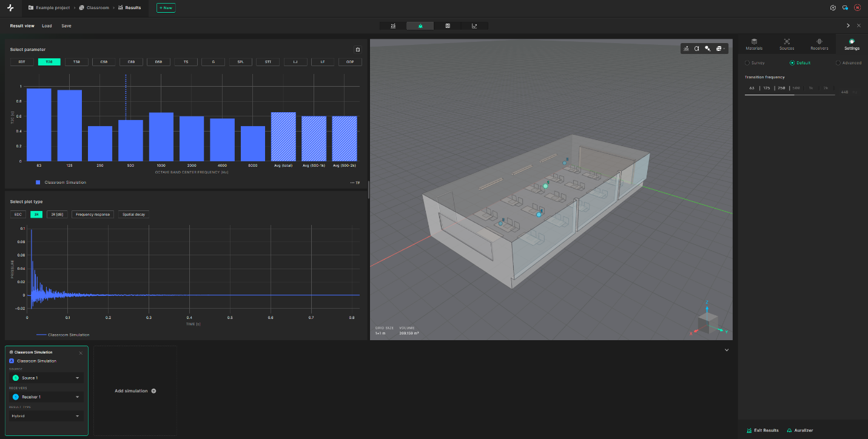The image size is (868, 439).
Task: Expand the Hybrid result type dropdown
Action: tap(46, 416)
